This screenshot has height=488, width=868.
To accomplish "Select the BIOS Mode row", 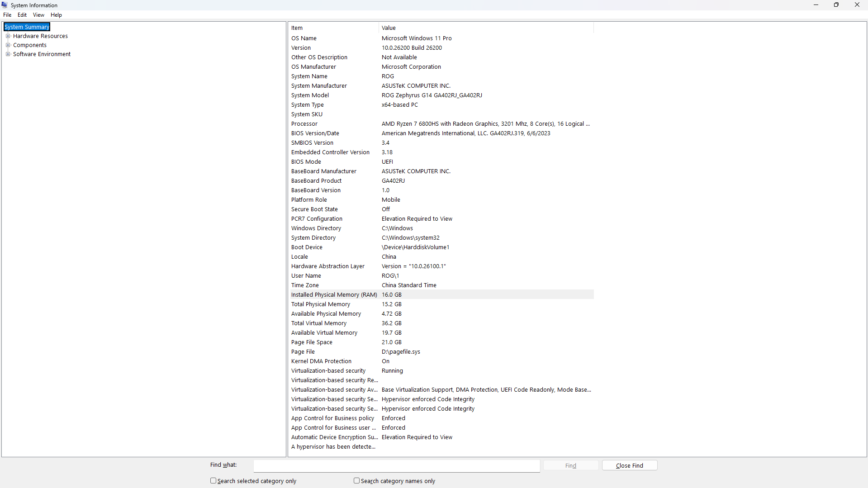I will coord(441,162).
